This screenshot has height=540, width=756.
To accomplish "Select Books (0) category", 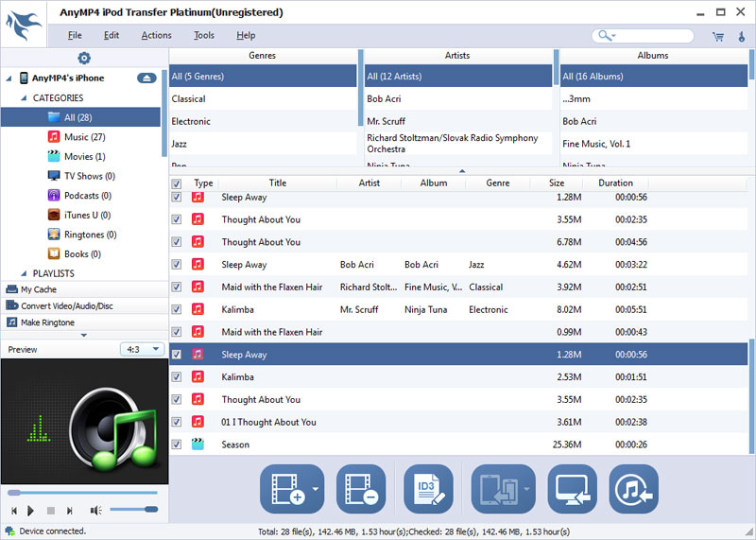I will tap(82, 253).
